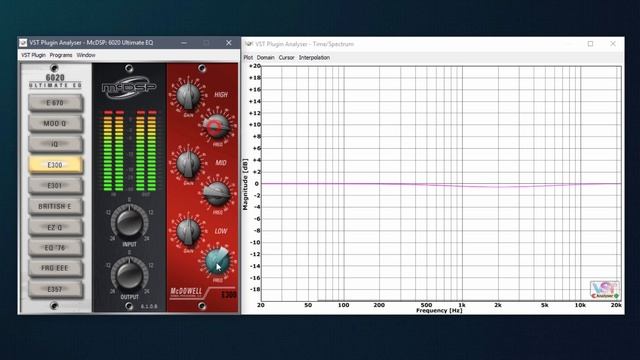
Task: Open the Window menu in plugin analyser
Action: click(x=86, y=55)
